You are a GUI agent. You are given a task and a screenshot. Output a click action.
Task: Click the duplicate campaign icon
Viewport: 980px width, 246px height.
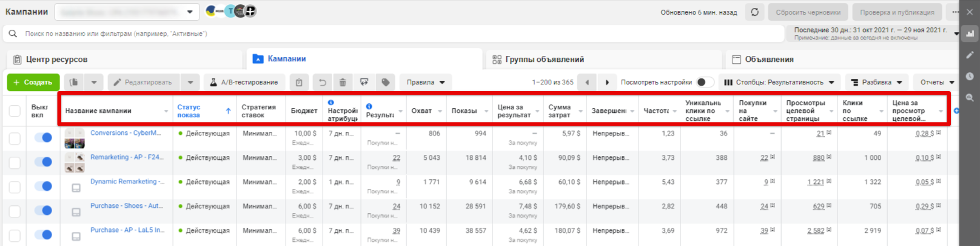pos(74,83)
